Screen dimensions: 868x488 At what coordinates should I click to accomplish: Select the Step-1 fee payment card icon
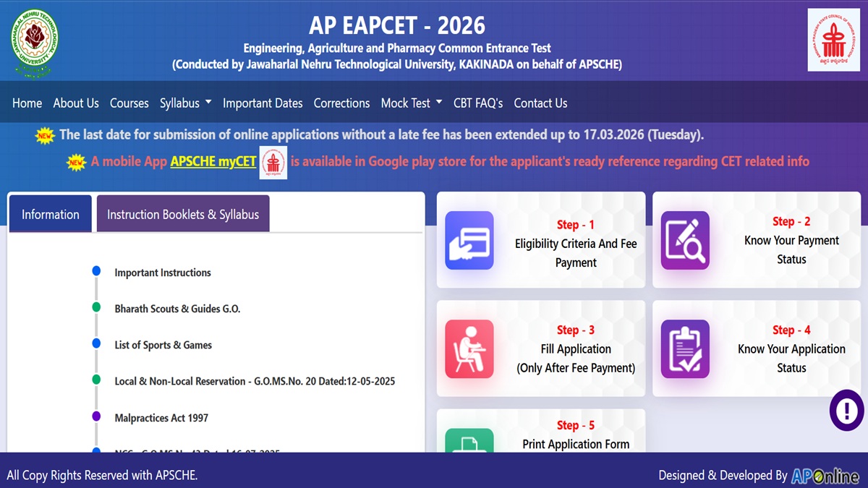point(469,240)
